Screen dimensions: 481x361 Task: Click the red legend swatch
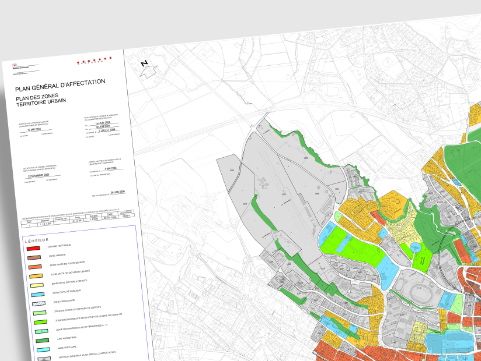(x=33, y=248)
